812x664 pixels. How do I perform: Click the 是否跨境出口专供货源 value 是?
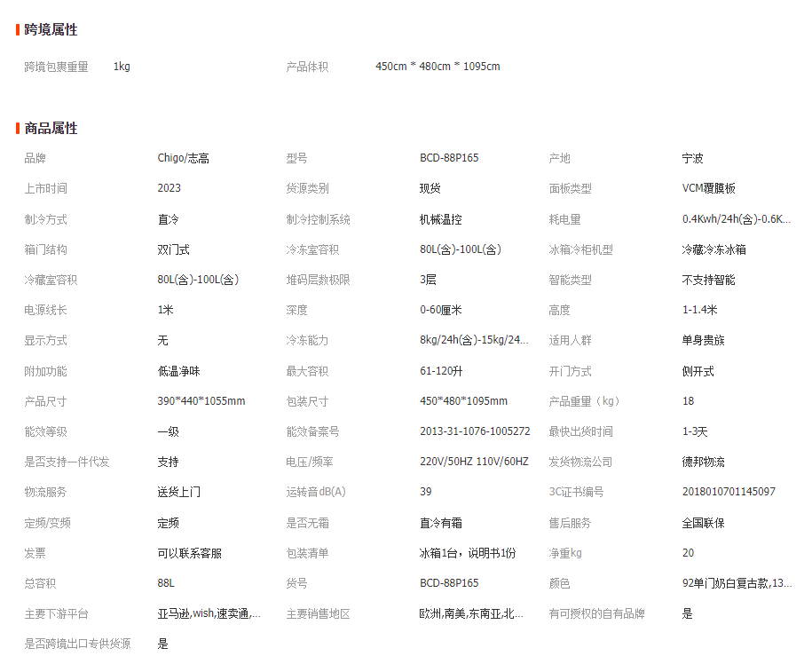[x=162, y=644]
